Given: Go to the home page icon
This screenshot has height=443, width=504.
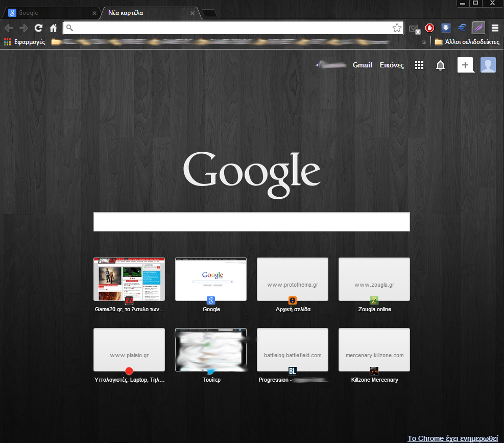Looking at the screenshot, I should (x=53, y=28).
